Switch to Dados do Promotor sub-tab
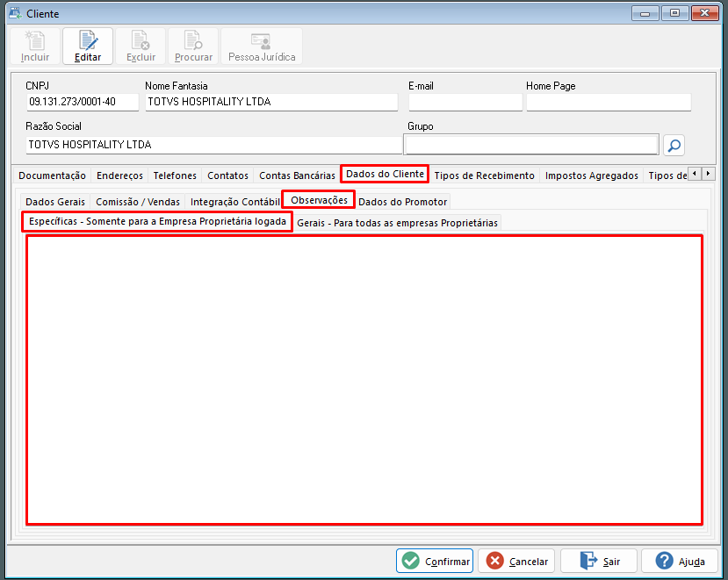The image size is (728, 580). (x=402, y=202)
